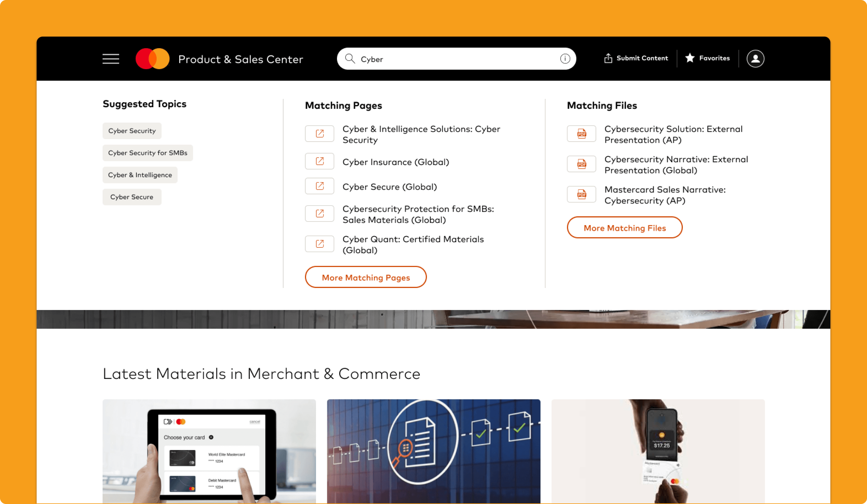Click the magnifying glass search icon
Image resolution: width=867 pixels, height=504 pixels.
click(350, 59)
